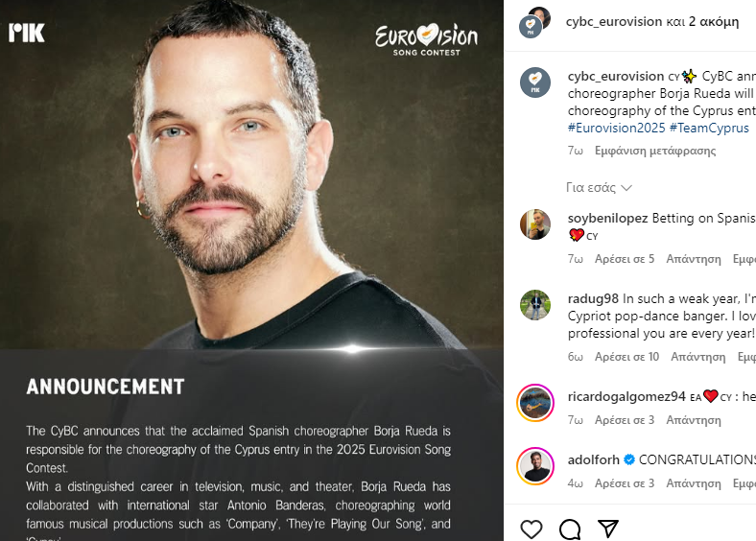Open soybenilopez profile picture
756x541 pixels.
[534, 224]
